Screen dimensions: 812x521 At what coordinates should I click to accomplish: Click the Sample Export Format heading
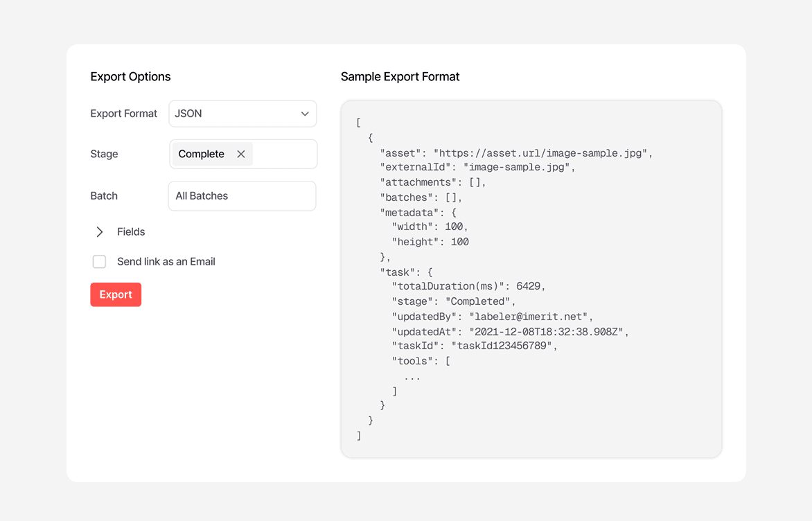400,77
